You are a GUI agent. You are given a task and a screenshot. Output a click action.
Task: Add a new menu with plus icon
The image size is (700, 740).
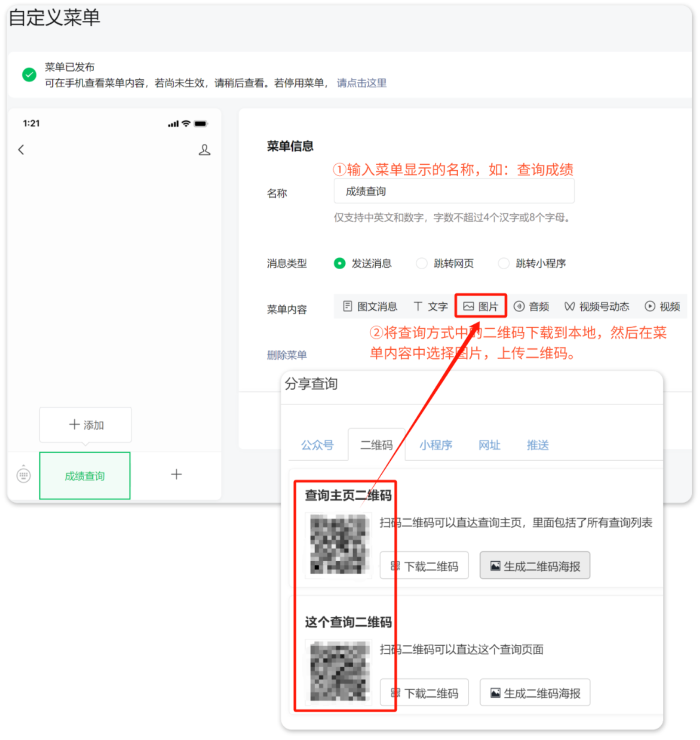click(x=176, y=474)
